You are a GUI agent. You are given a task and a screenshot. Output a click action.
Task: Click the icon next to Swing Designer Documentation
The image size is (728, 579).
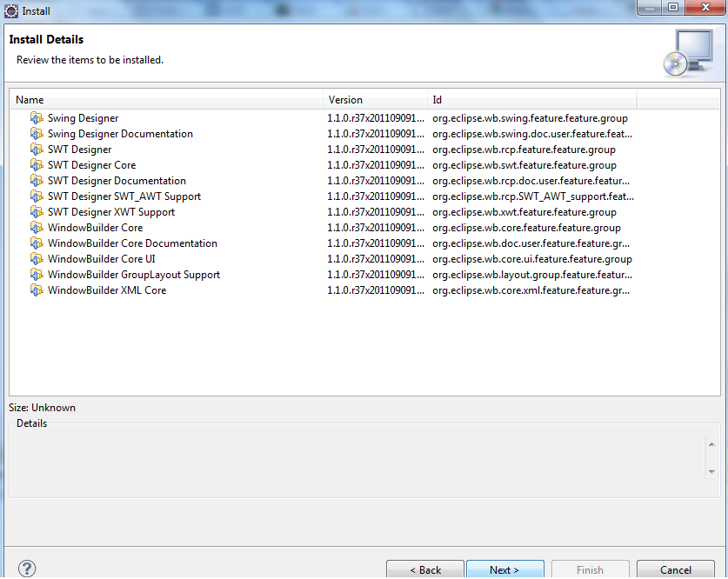click(37, 134)
